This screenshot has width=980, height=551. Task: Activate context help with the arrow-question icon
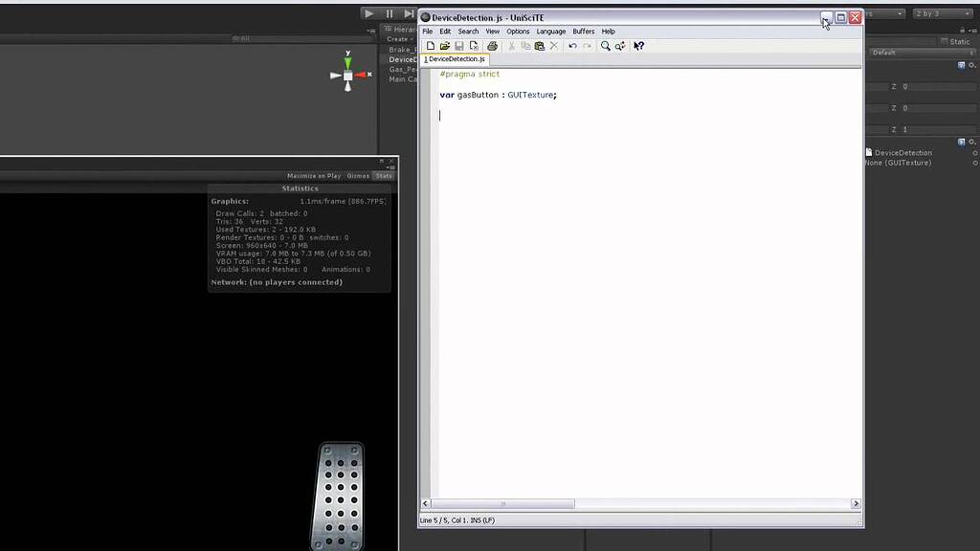tap(638, 45)
